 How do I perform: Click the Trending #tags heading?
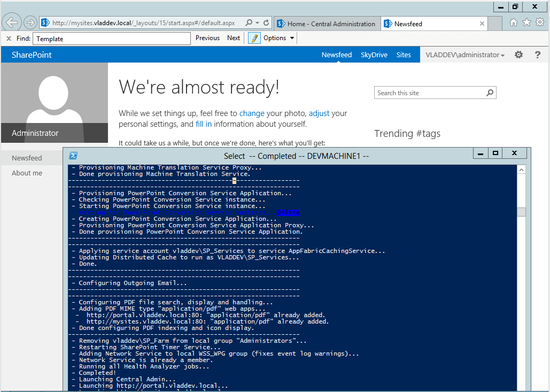tap(407, 133)
